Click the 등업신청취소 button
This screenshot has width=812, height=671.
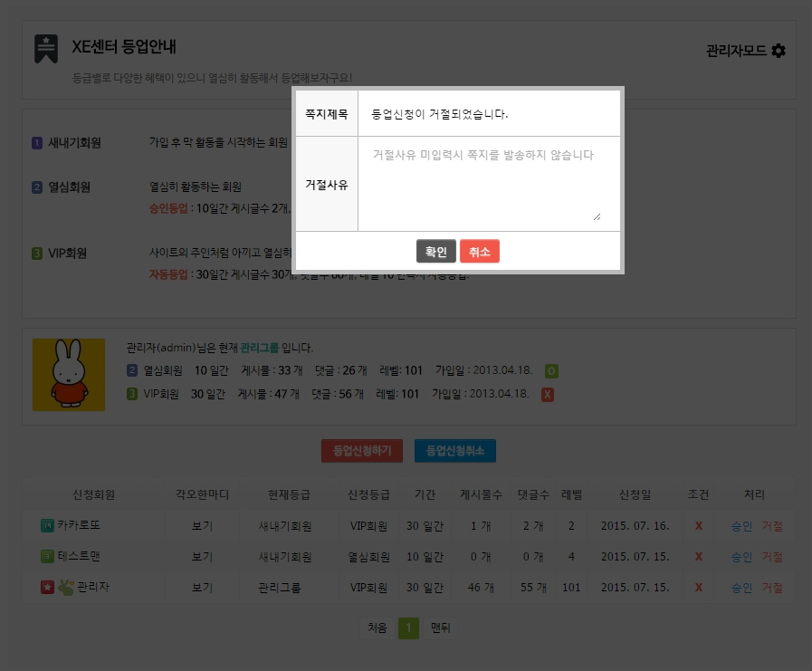pyautogui.click(x=455, y=451)
